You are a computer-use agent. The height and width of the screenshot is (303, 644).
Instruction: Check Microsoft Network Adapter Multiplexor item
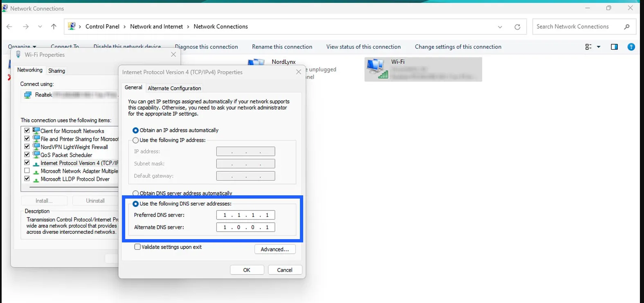[x=27, y=171]
